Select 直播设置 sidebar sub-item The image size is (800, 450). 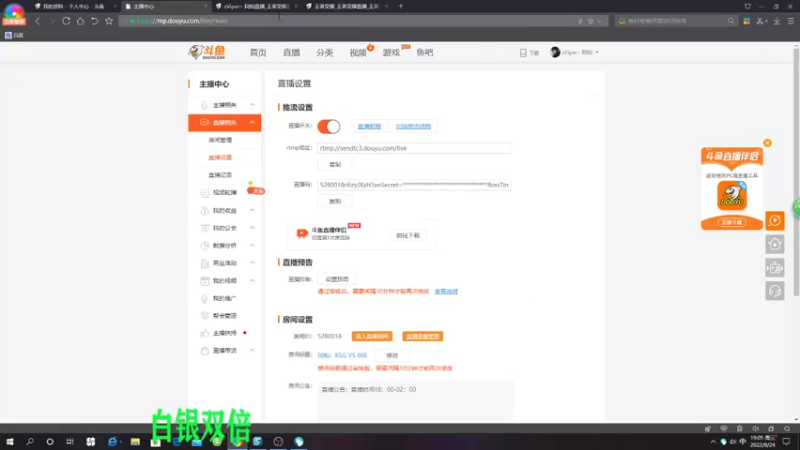point(220,157)
